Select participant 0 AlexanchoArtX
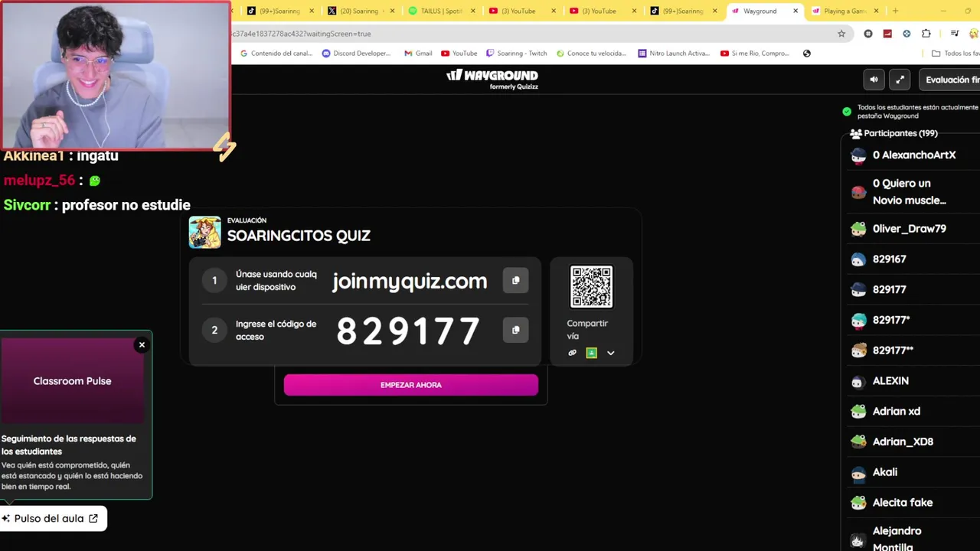Viewport: 980px width, 551px height. coord(913,155)
